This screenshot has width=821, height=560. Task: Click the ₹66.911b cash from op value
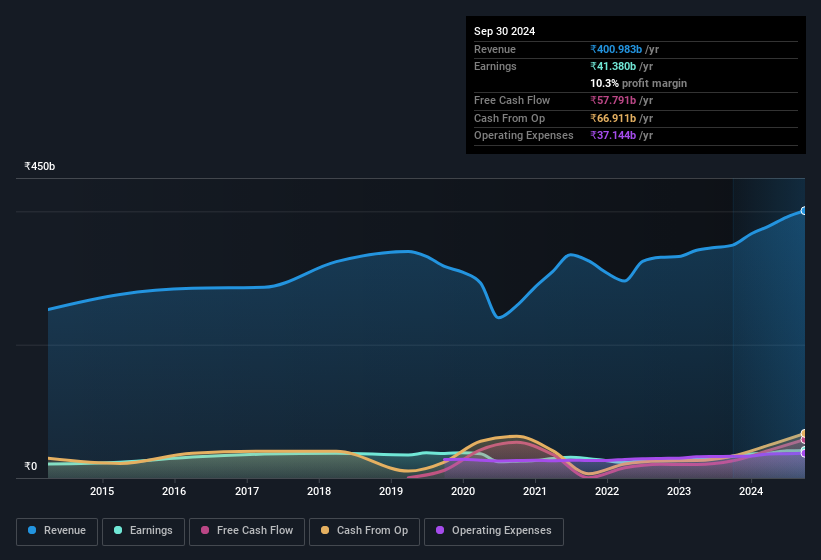tap(613, 118)
